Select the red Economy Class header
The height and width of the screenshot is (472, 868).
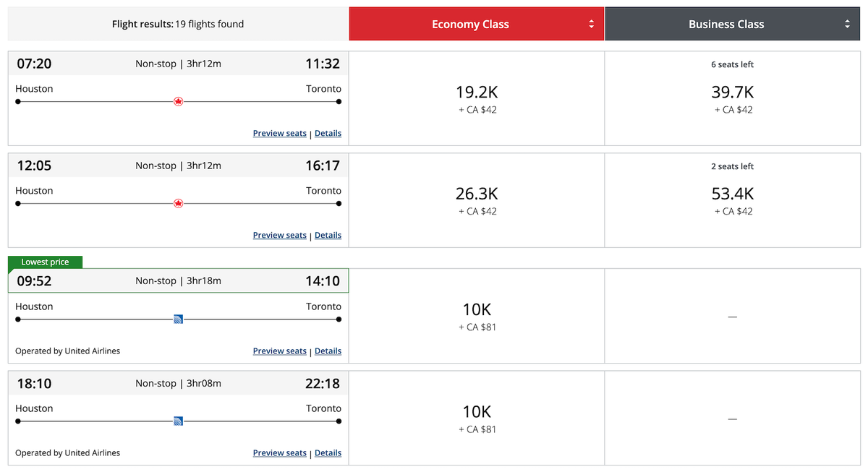pyautogui.click(x=470, y=23)
